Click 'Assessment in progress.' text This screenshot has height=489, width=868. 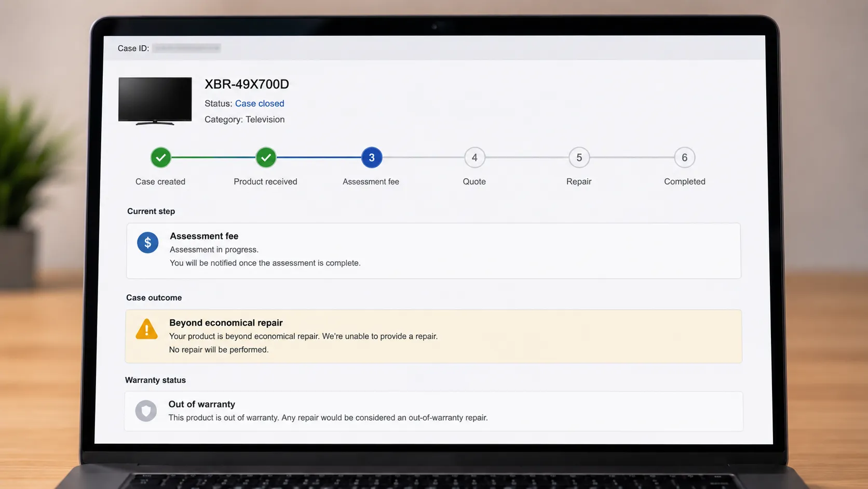click(x=214, y=249)
